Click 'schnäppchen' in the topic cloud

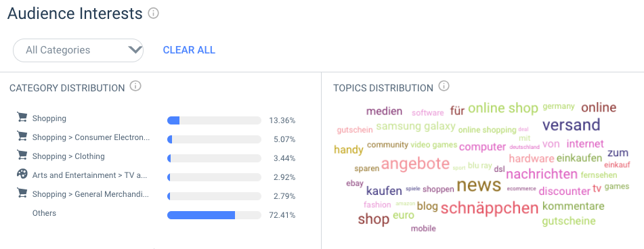(490, 208)
